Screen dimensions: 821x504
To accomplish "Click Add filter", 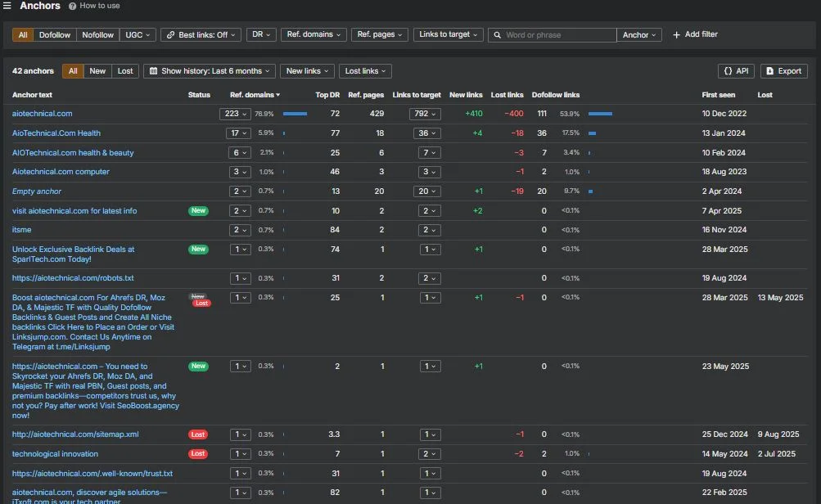I will click(695, 34).
